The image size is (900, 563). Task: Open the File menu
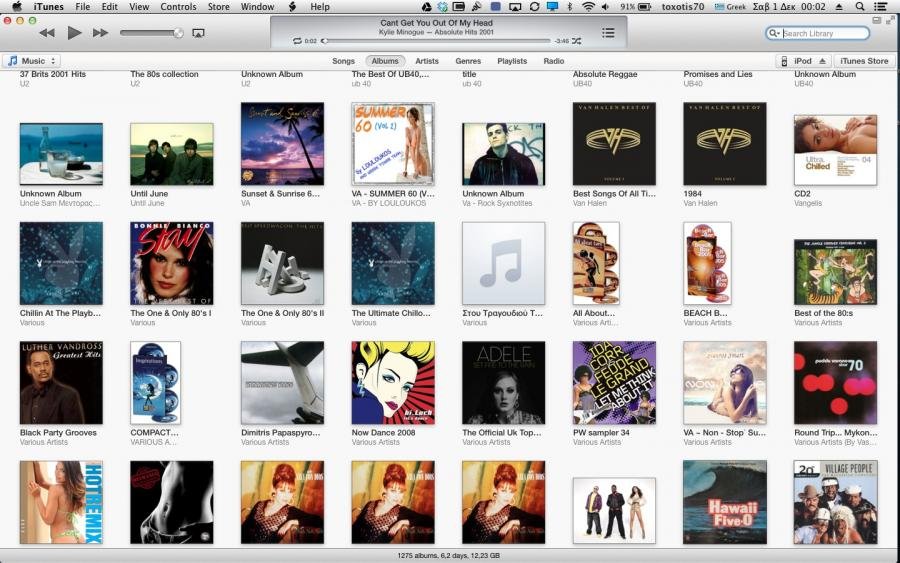[83, 7]
